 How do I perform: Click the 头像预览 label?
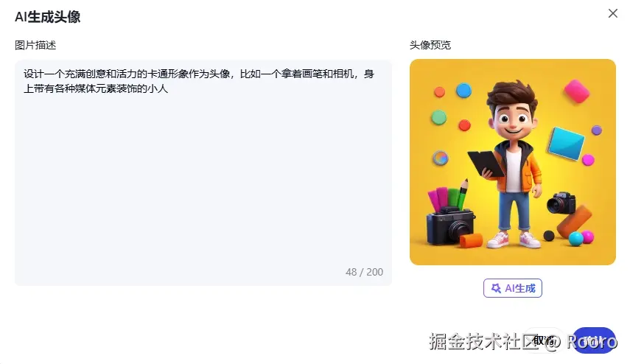[x=430, y=45]
